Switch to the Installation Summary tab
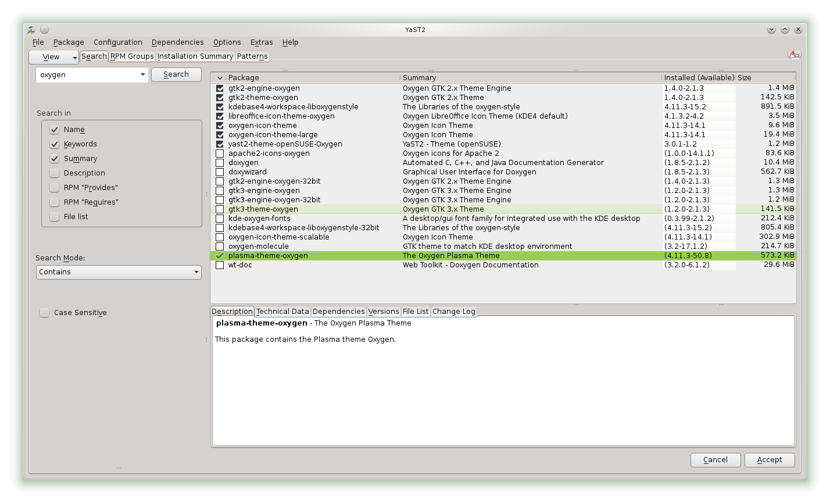Image resolution: width=830 pixels, height=504 pixels. (x=195, y=56)
